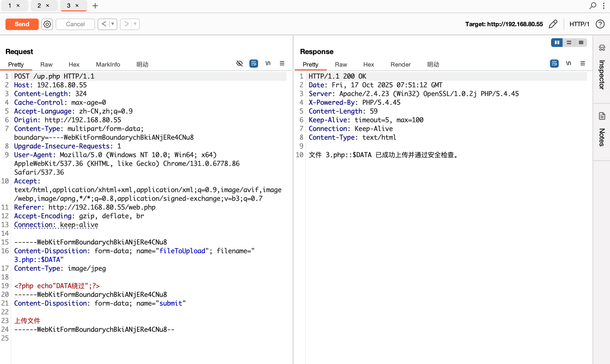Switch Response view to the Render tab
This screenshot has width=610, height=364.
pos(400,64)
